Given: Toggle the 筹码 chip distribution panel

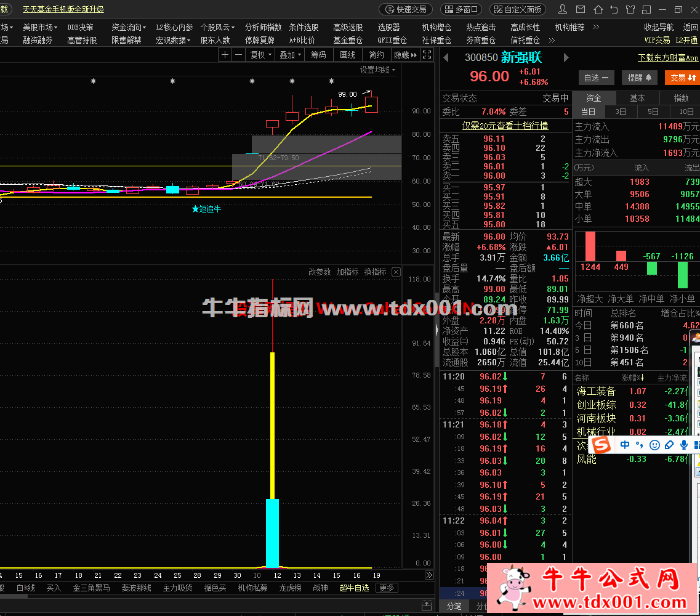Looking at the screenshot, I should 318,55.
